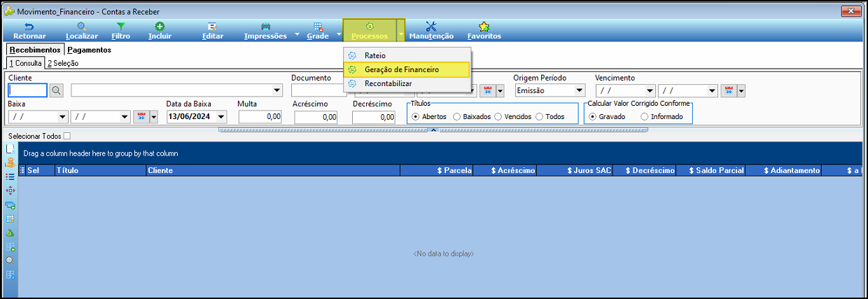Sort by the $ Parcela column header

pyautogui.click(x=437, y=170)
